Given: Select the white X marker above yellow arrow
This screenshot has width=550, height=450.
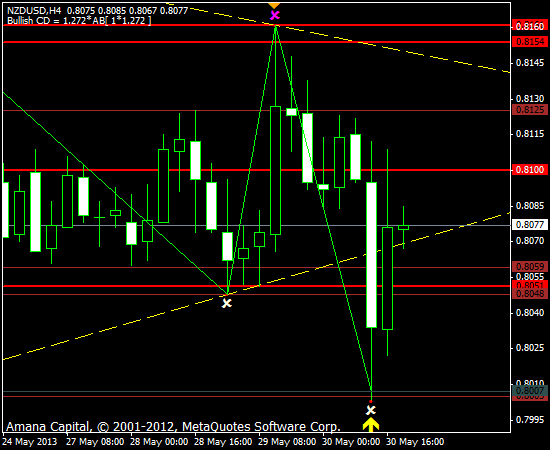Looking at the screenshot, I should (371, 410).
